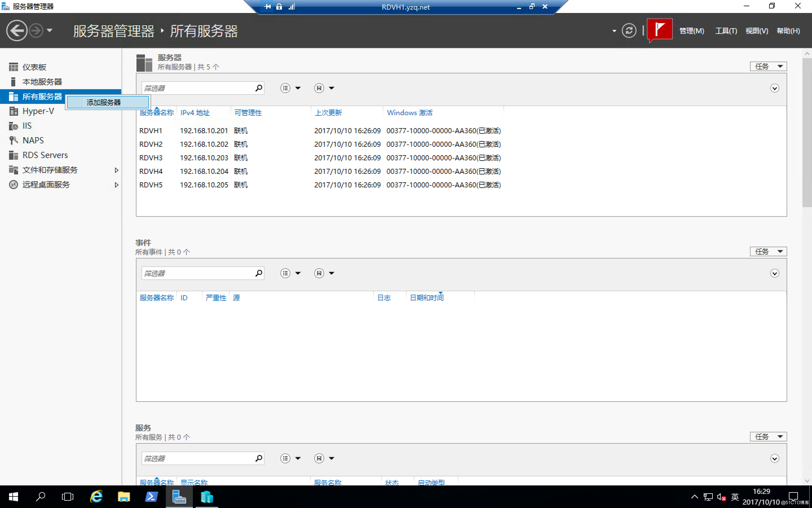This screenshot has height=508, width=812.
Task: Open RDS Servers group in sidebar
Action: [45, 155]
